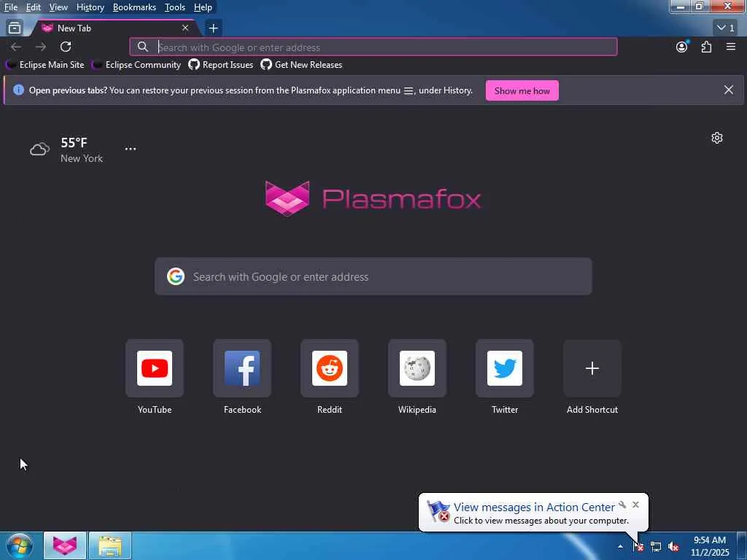Screen dimensions: 747x560
Task: Open the Plasmafox hamburger application menu
Action: pyautogui.click(x=731, y=47)
